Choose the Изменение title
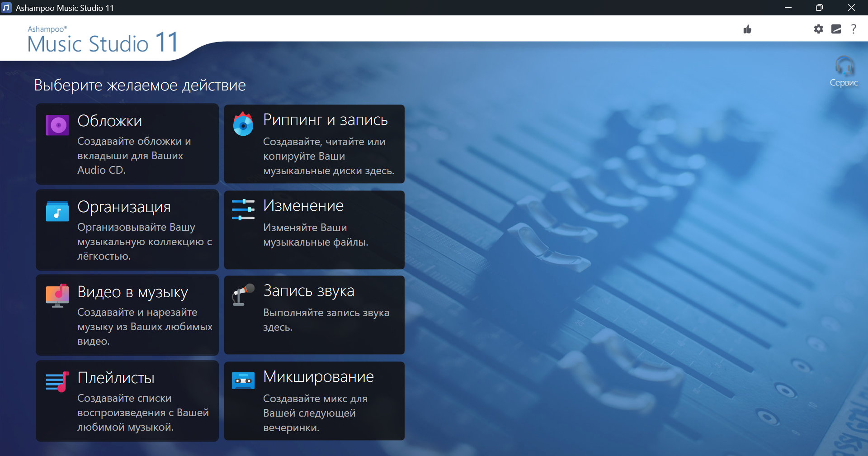 (x=303, y=206)
